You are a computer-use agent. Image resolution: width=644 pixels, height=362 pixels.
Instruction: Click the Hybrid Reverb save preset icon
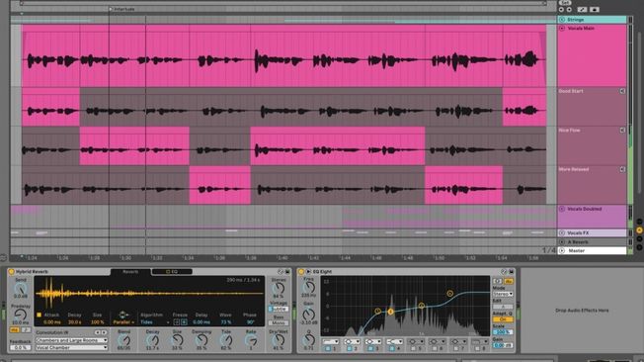click(287, 271)
